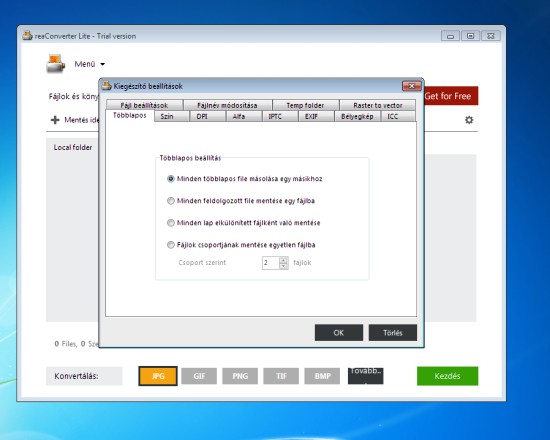Choose Minden lap elkülönített fájlként való mentése
Image resolution: width=550 pixels, height=440 pixels.
click(170, 223)
